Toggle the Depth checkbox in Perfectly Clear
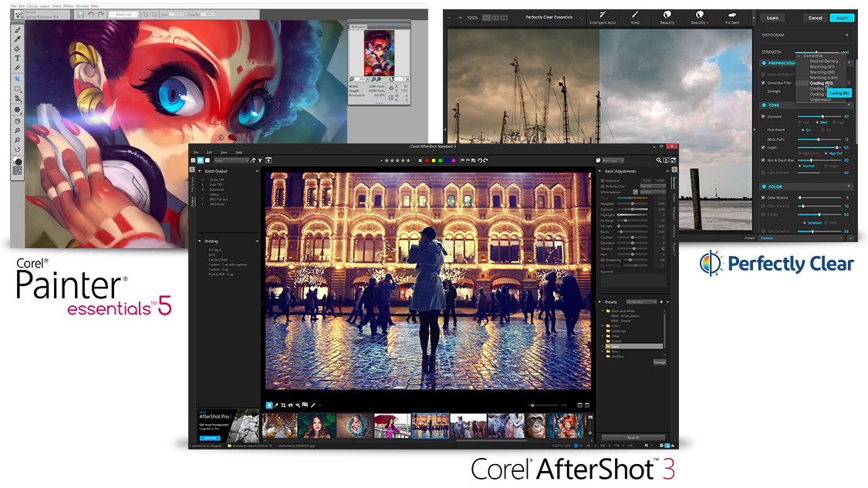Viewport: 868px width, 488px height. 763,148
